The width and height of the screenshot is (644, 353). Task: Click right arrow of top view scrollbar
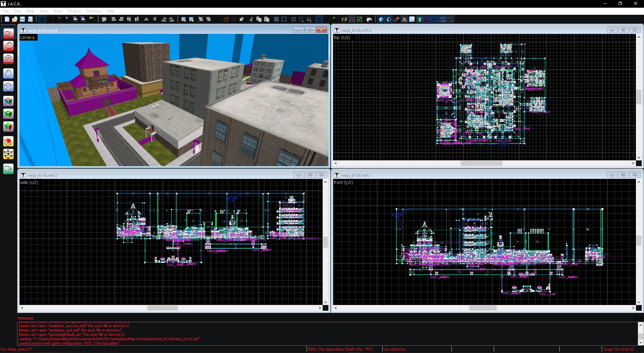tap(633, 163)
